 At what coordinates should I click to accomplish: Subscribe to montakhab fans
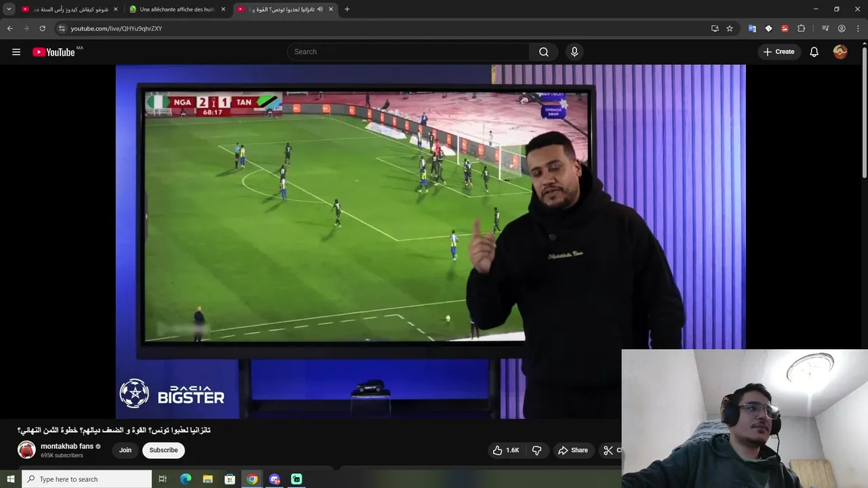[x=163, y=450]
